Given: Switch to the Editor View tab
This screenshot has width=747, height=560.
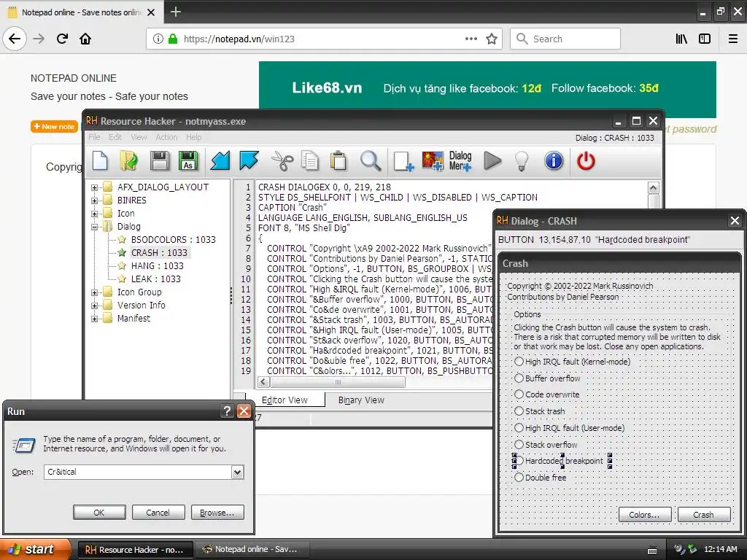Looking at the screenshot, I should [285, 400].
